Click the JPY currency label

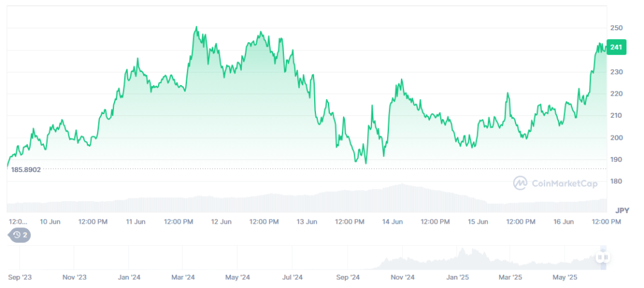coord(622,210)
